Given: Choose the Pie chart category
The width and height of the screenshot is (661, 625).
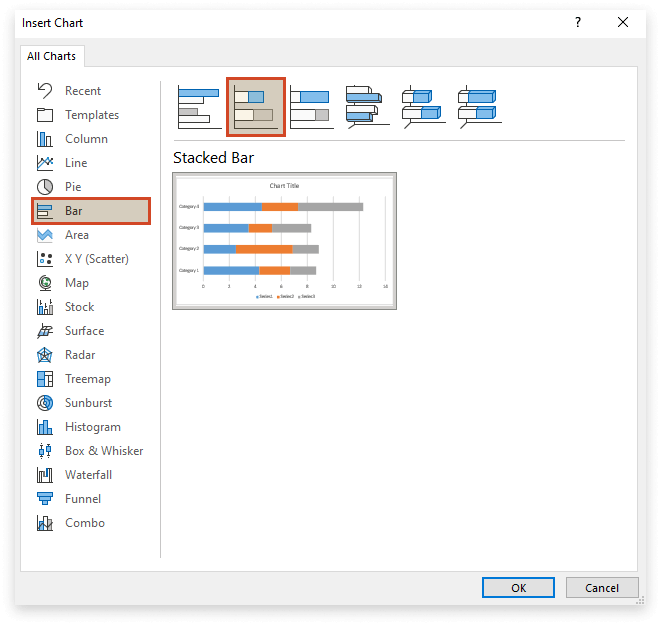Looking at the screenshot, I should tap(91, 187).
